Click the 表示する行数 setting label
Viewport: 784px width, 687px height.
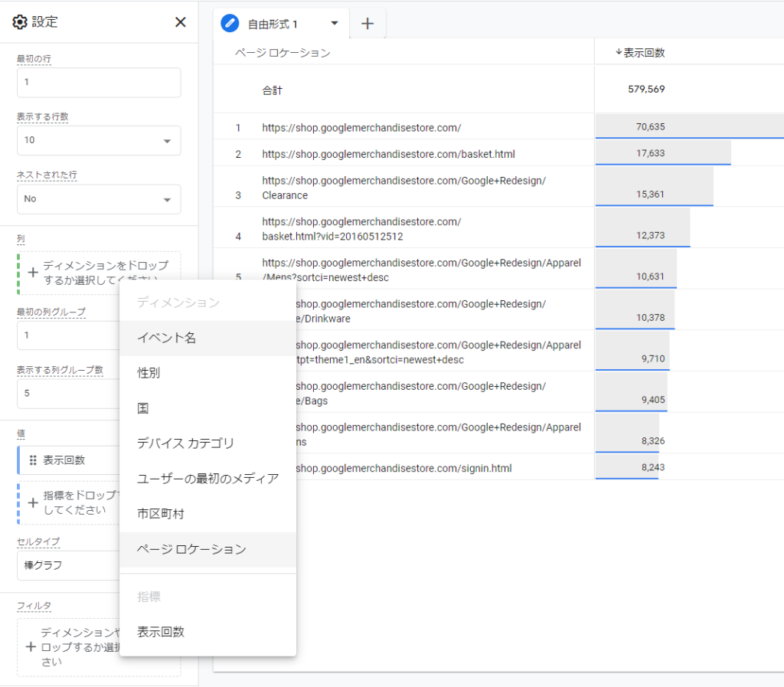(x=43, y=117)
